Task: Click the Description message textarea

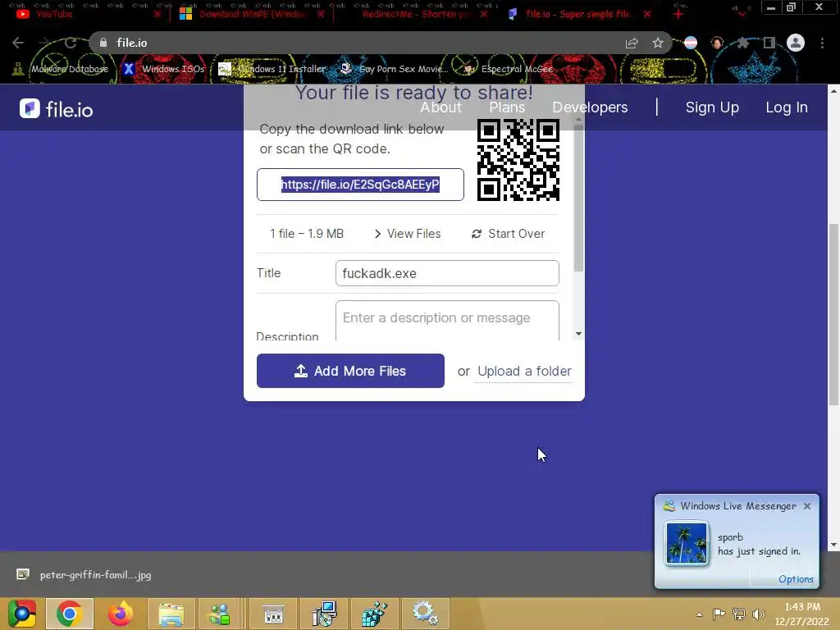Action: pyautogui.click(x=447, y=321)
